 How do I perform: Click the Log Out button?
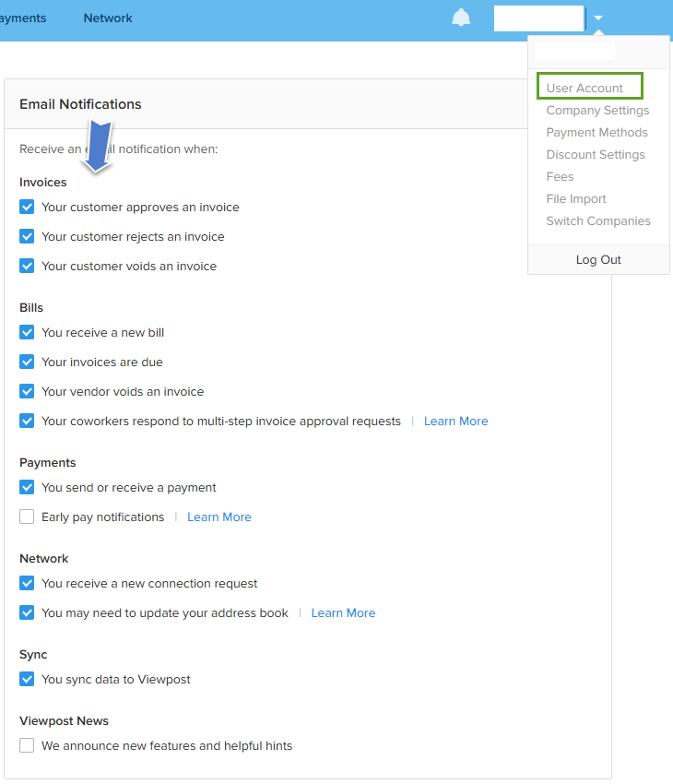point(598,259)
